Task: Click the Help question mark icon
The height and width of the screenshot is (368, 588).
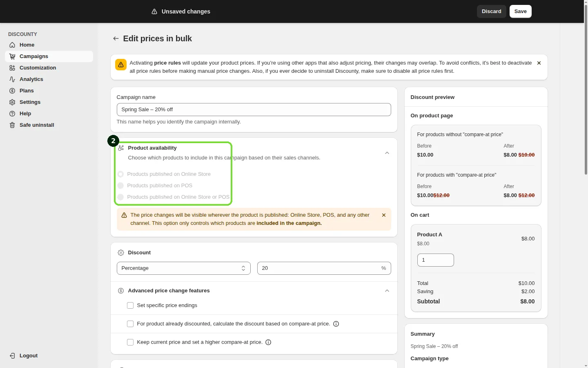Action: coord(12,114)
